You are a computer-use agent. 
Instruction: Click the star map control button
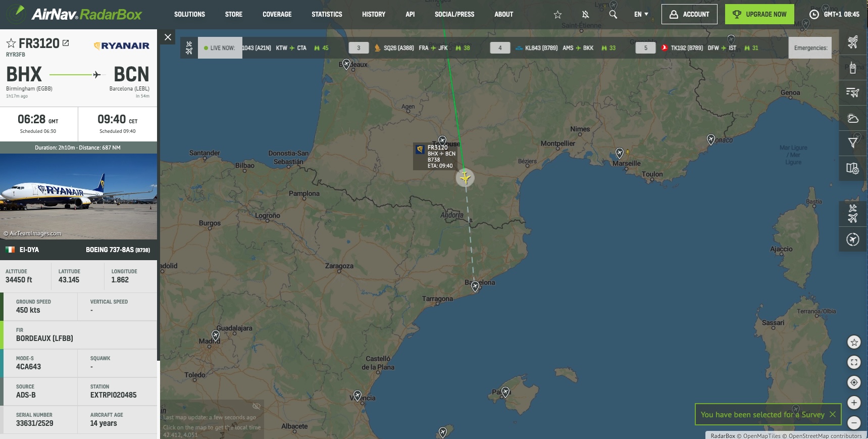click(x=854, y=343)
